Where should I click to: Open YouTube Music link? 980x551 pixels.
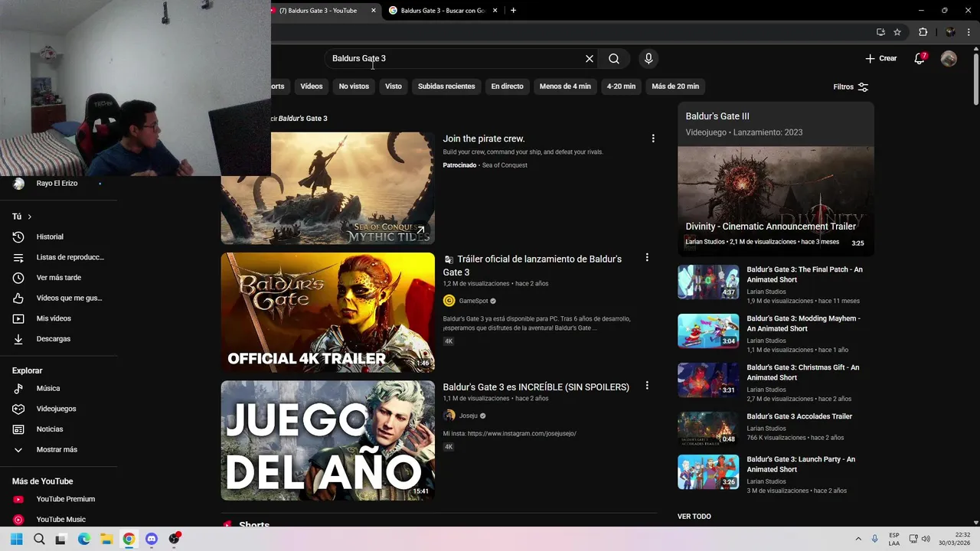click(x=60, y=520)
